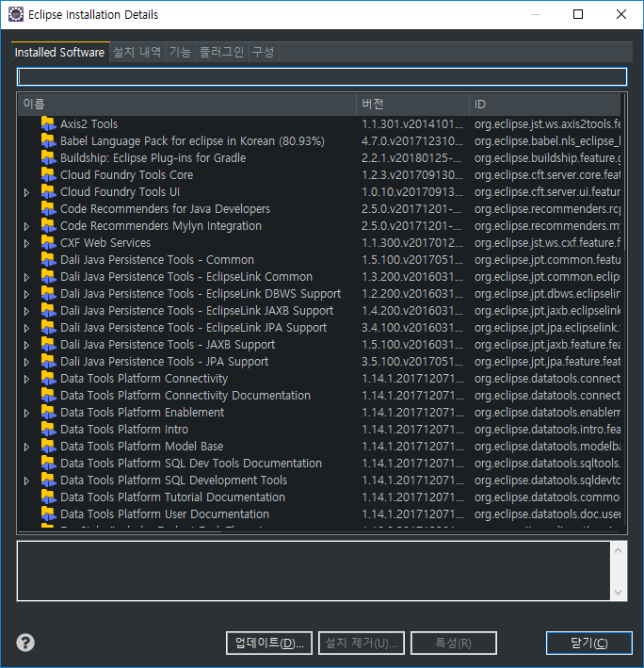The image size is (644, 668).
Task: Click Data Tools Tutorial Documentation icon
Action: [49, 497]
